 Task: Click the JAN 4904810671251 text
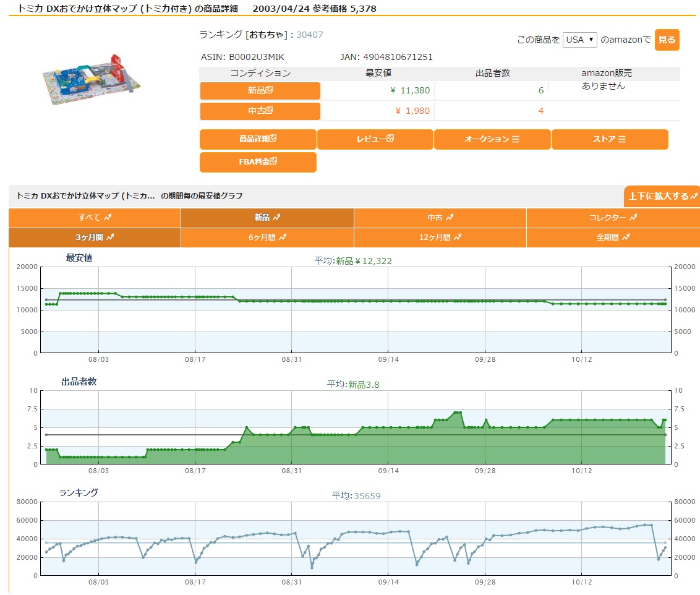[386, 57]
